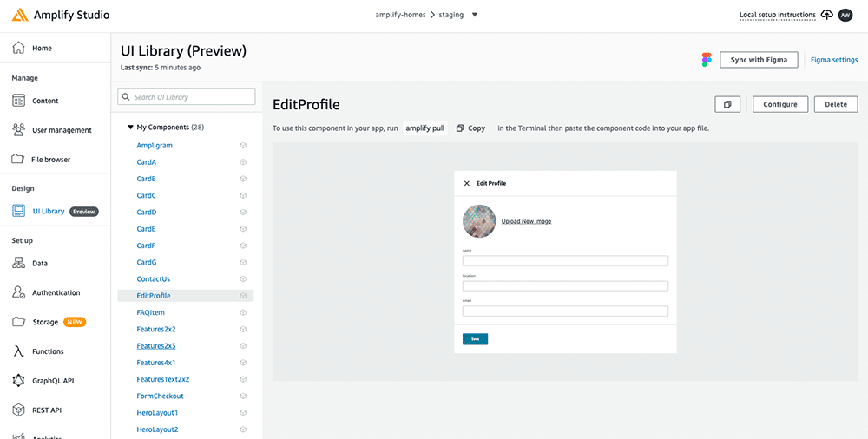
Task: Select the ContactUs component in the list
Action: 154,279
